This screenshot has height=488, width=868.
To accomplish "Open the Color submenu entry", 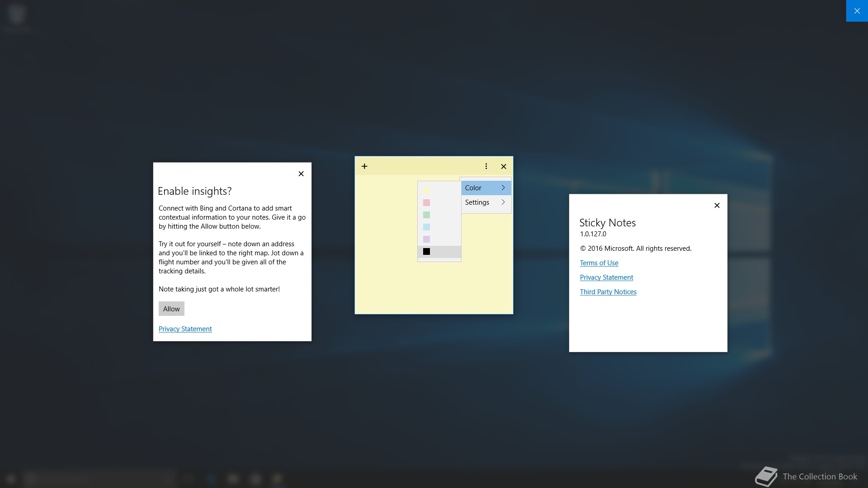I will pyautogui.click(x=486, y=188).
